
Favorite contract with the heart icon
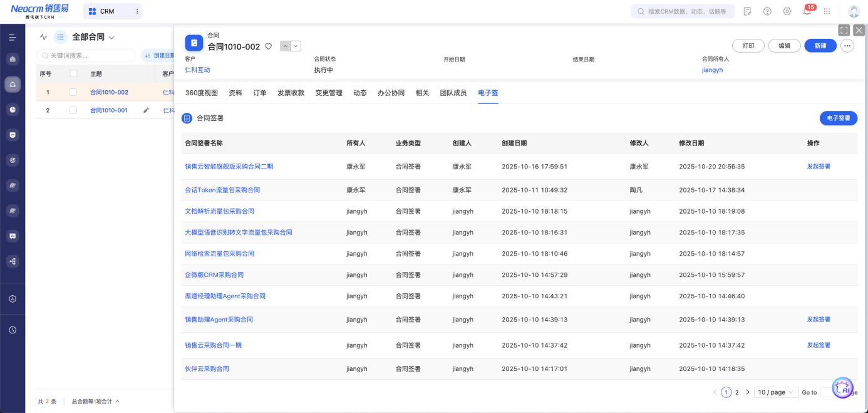(x=268, y=46)
